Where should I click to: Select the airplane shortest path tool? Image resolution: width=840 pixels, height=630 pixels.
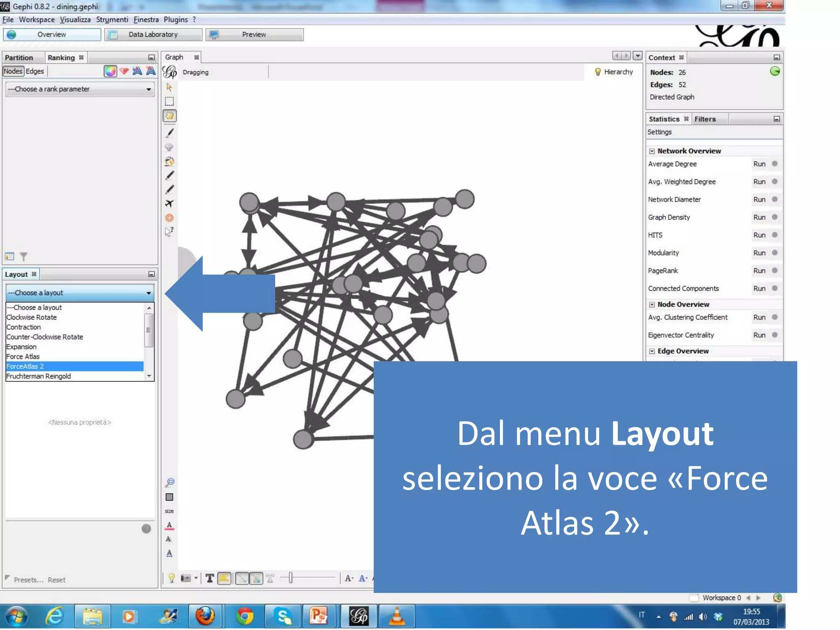[x=169, y=203]
